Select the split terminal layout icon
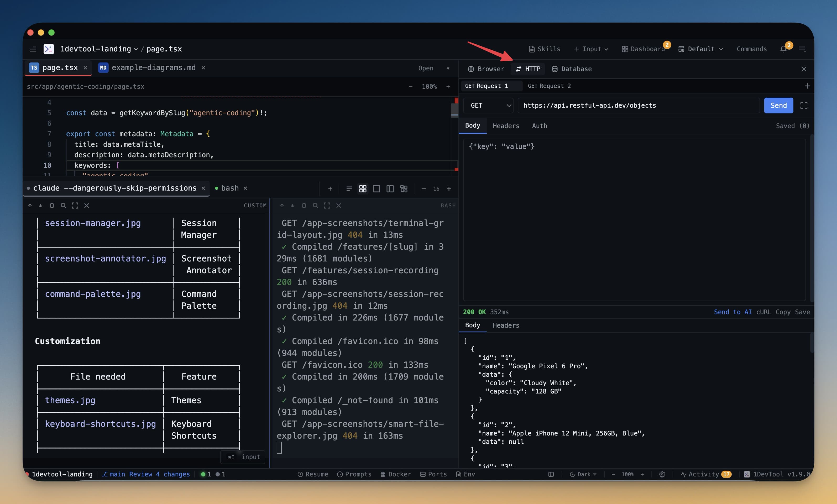 [x=390, y=188]
